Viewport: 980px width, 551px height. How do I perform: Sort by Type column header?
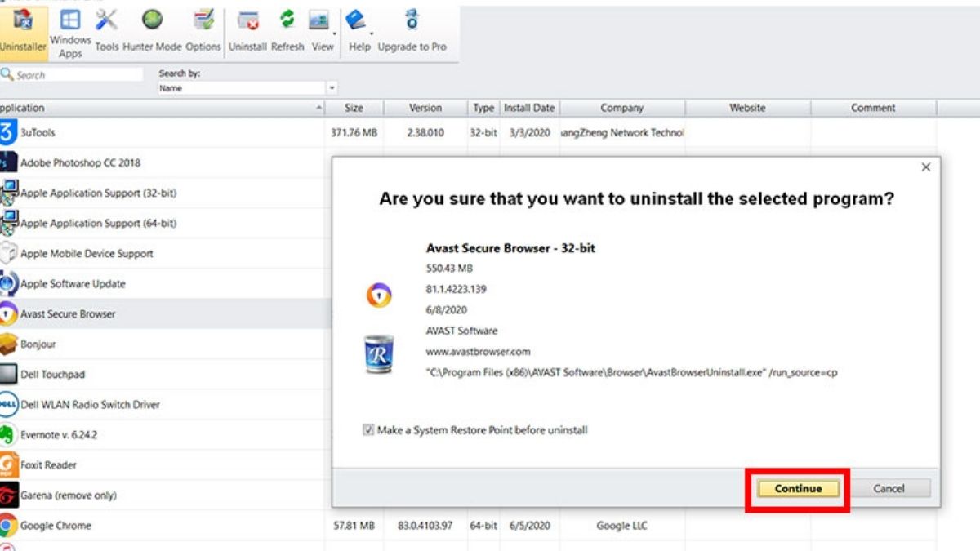point(483,108)
